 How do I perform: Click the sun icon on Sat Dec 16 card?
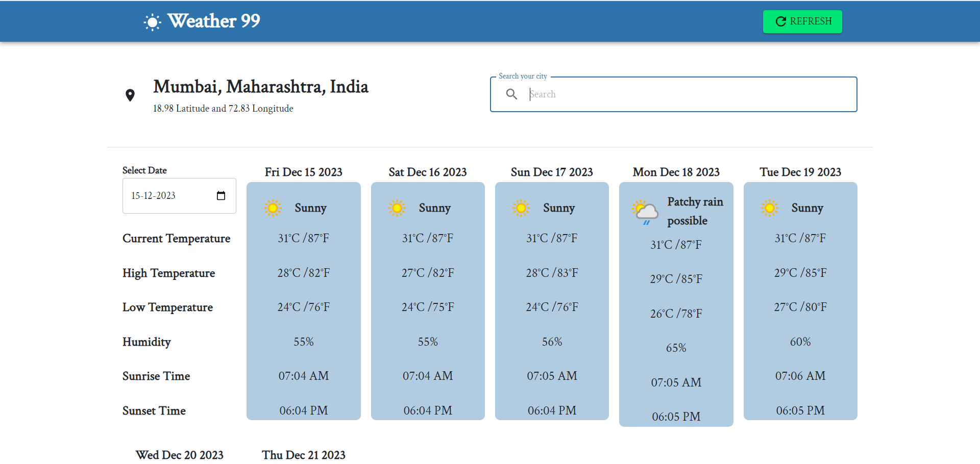398,208
